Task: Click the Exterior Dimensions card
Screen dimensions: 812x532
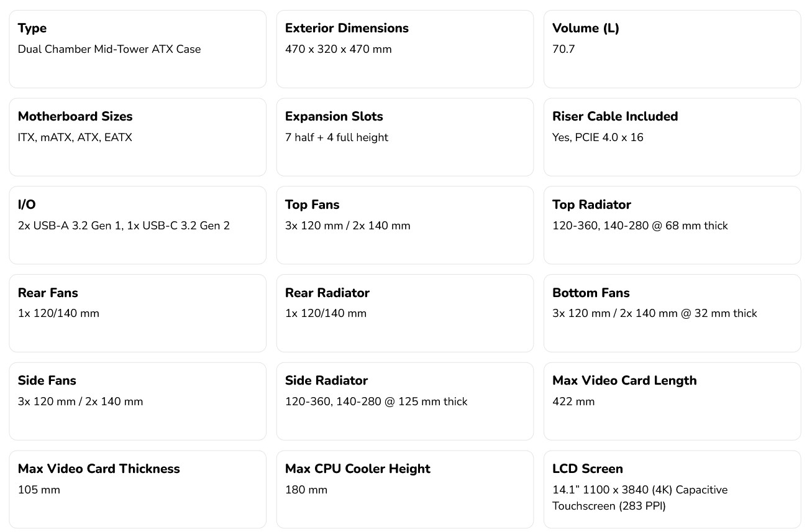Action: (405, 49)
